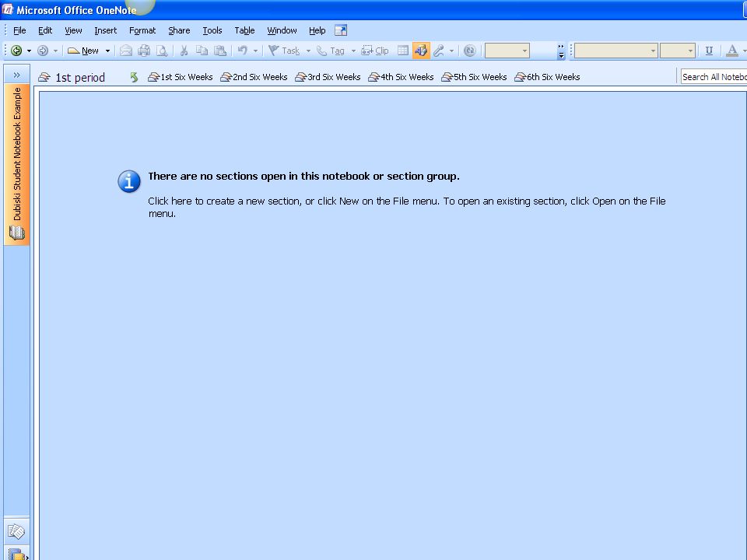Viewport: 747px width, 560px height.
Task: Click the E-mail envelope toolbar icon
Action: 126,51
